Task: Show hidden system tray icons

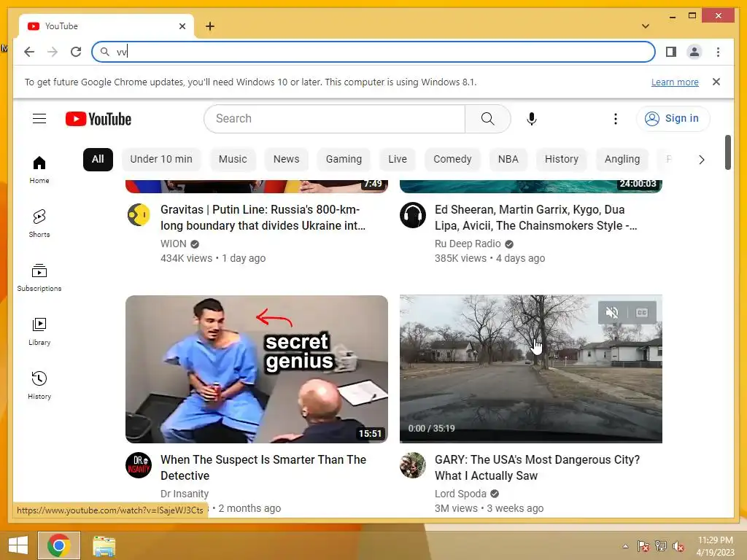Action: click(x=625, y=546)
